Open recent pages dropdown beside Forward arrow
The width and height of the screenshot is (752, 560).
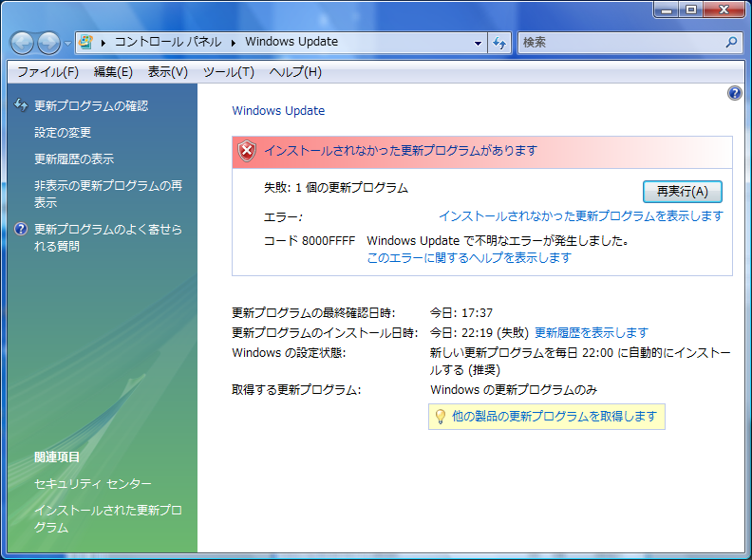[x=67, y=43]
